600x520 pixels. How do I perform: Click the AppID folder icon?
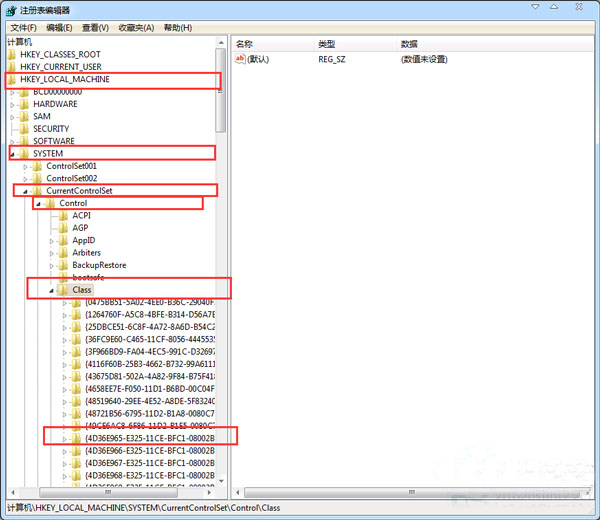click(63, 240)
